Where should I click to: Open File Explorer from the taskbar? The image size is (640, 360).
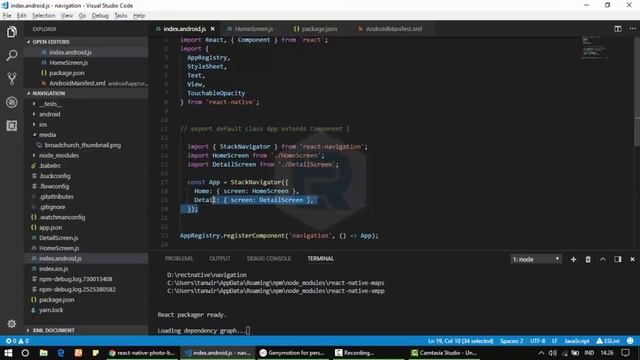[x=43, y=353]
